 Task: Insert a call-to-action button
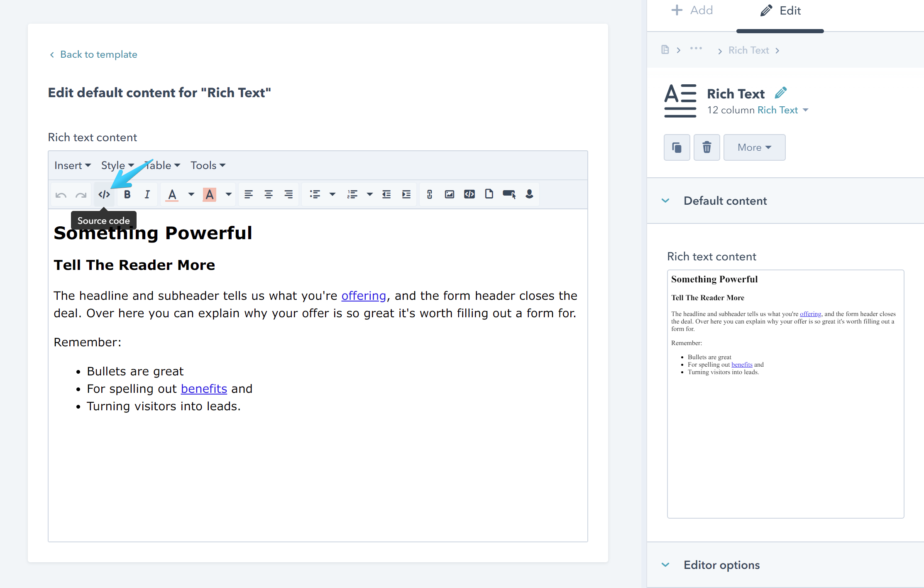[509, 194]
